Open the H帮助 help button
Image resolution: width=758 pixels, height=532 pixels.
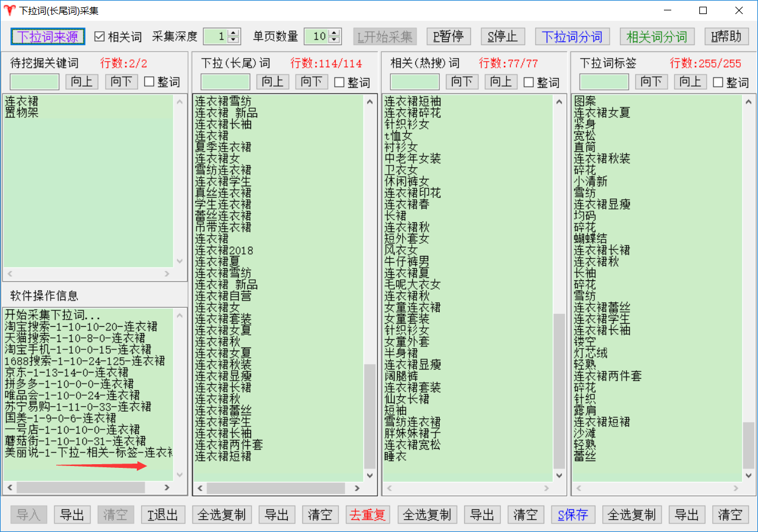coord(726,37)
